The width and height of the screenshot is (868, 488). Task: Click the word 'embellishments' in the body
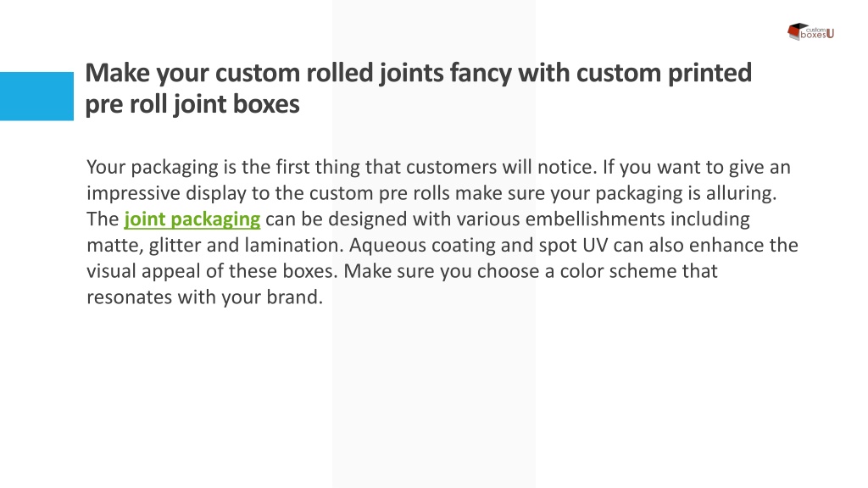[595, 219]
